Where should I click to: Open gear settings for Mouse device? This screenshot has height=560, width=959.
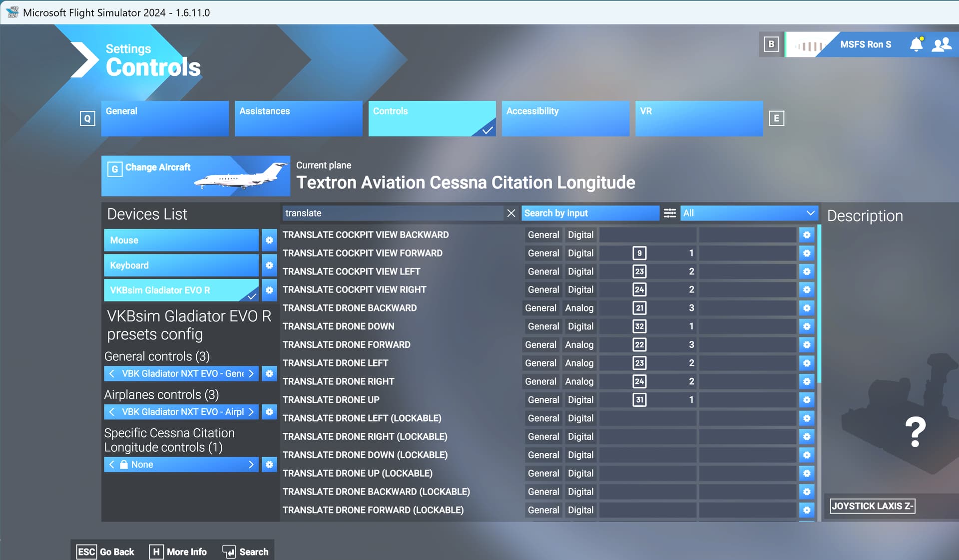(x=269, y=240)
